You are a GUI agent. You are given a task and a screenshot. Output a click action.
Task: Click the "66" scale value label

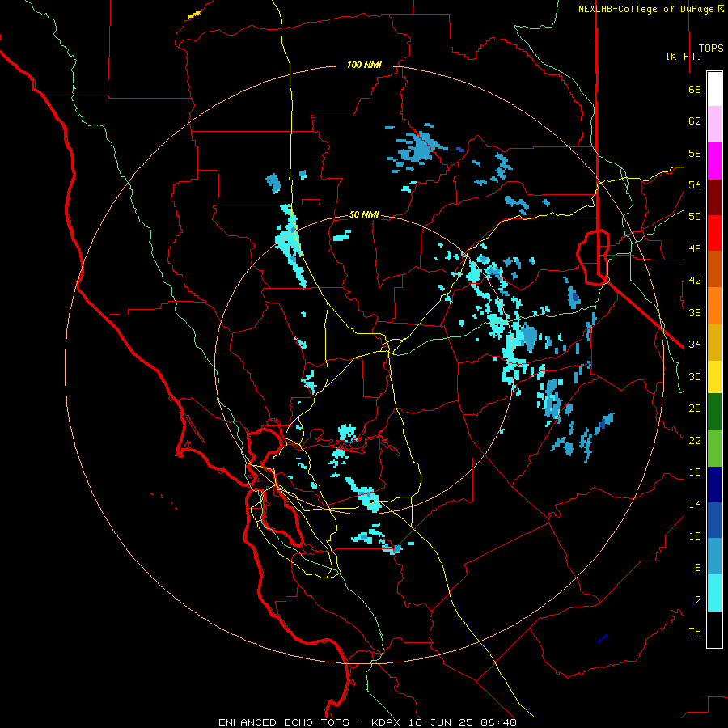pyautogui.click(x=695, y=89)
